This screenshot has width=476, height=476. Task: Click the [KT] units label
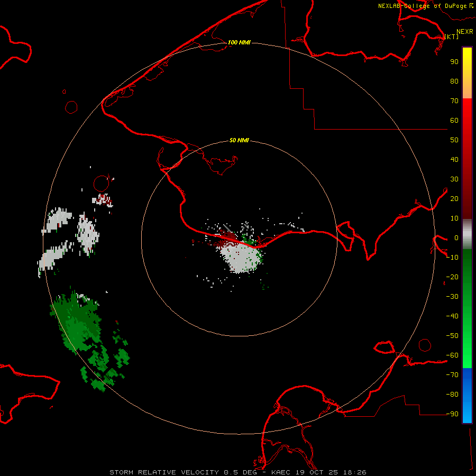click(x=452, y=36)
